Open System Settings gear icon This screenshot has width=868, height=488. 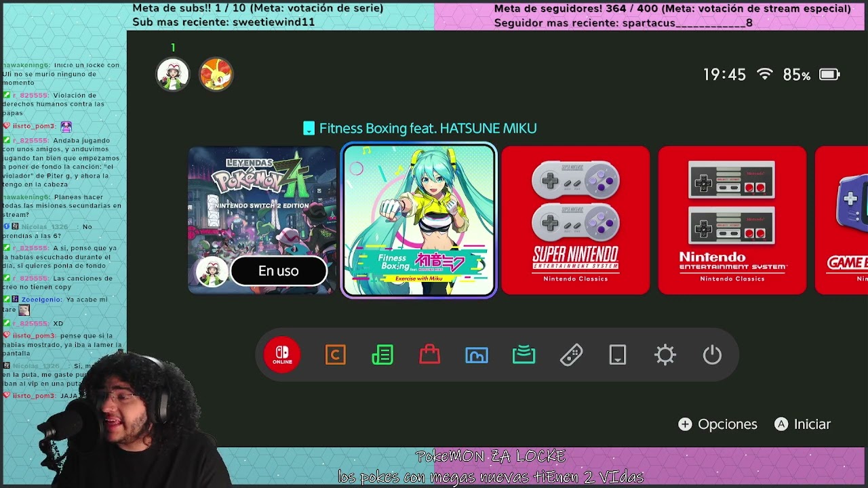coord(665,354)
